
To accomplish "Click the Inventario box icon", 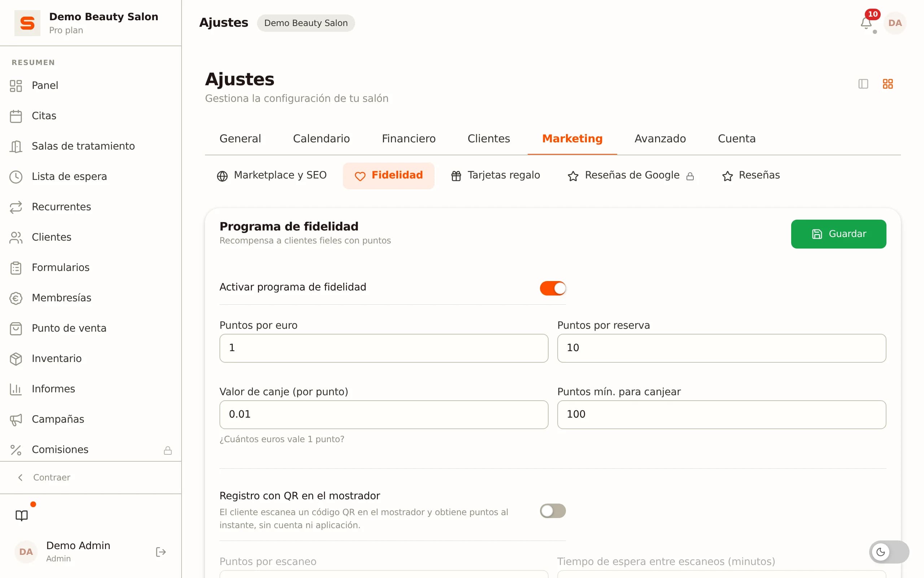I will [16, 359].
